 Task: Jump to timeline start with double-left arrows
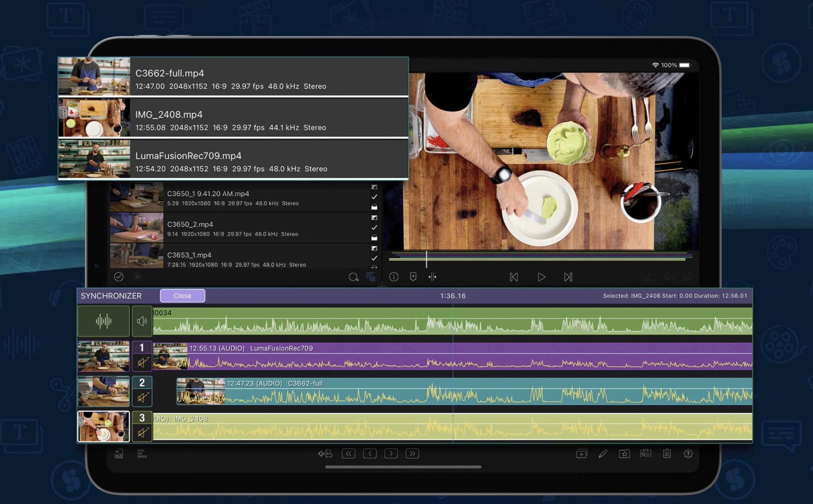click(x=349, y=454)
